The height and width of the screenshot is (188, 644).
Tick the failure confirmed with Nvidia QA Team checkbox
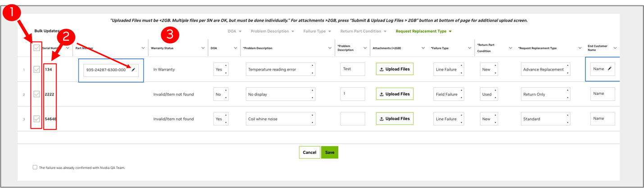pyautogui.click(x=35, y=167)
